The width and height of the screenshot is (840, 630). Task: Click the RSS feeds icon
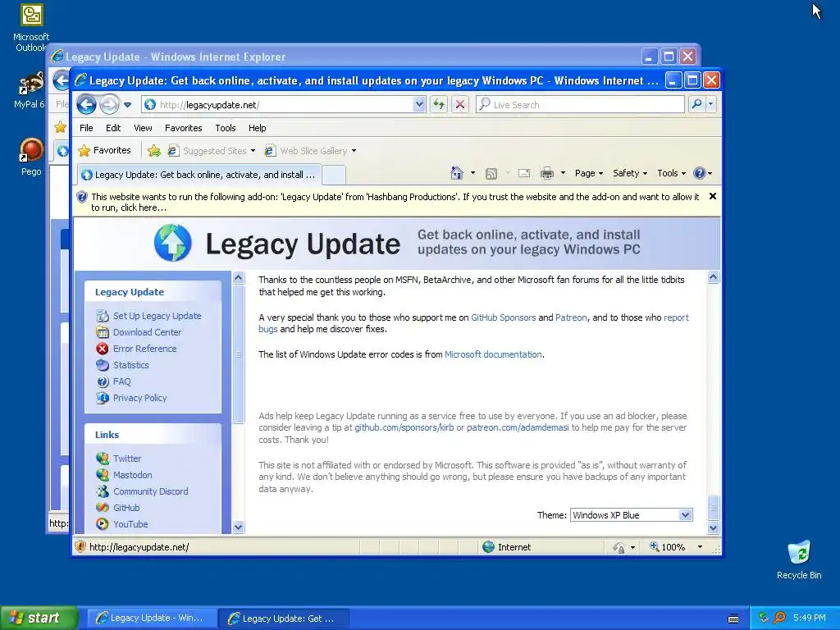(x=491, y=173)
